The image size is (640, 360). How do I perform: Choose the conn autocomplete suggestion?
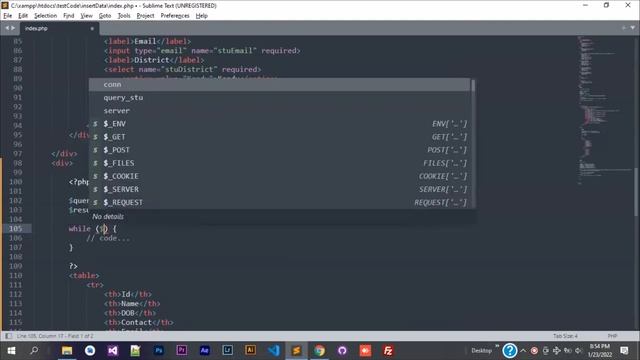click(280, 84)
